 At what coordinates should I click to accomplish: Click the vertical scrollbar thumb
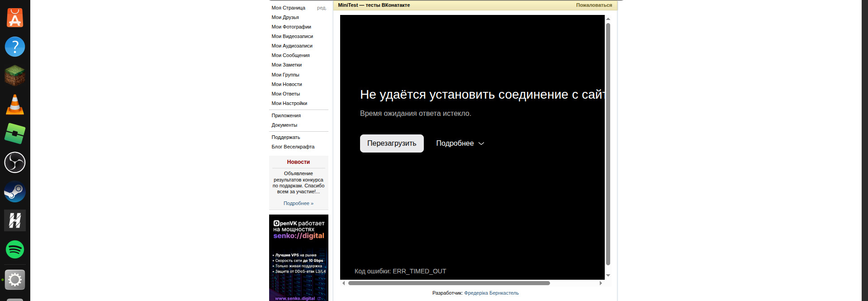[608, 144]
